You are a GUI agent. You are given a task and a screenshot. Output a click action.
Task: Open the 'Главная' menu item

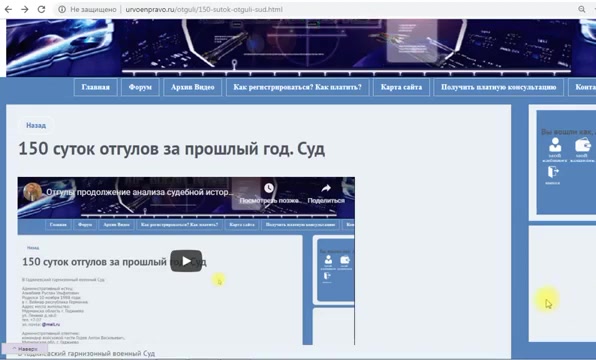pos(96,87)
